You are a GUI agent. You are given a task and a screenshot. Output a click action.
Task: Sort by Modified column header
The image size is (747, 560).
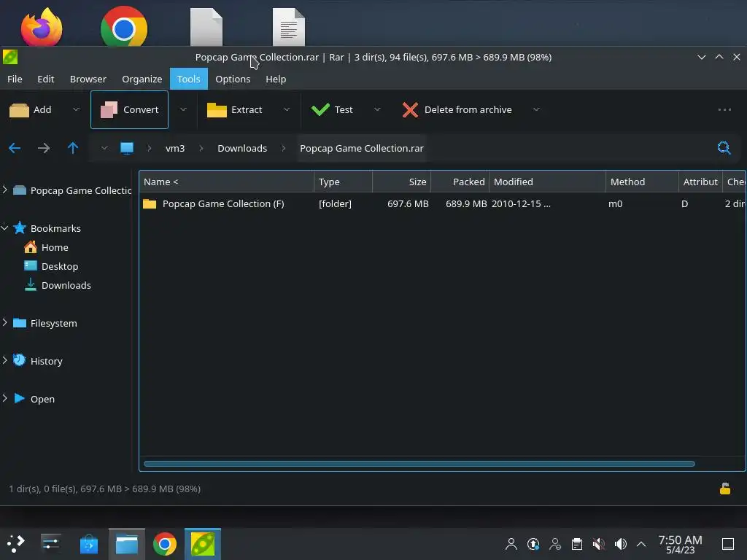547,182
